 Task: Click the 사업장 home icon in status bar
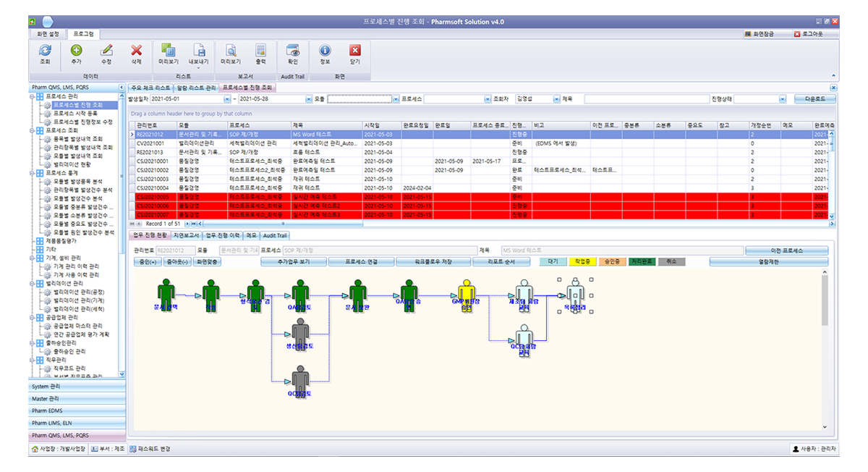click(33, 449)
